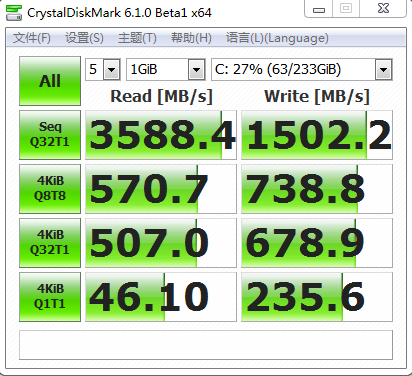Select the 4KiB Q8T8 write result 738.8

point(317,189)
